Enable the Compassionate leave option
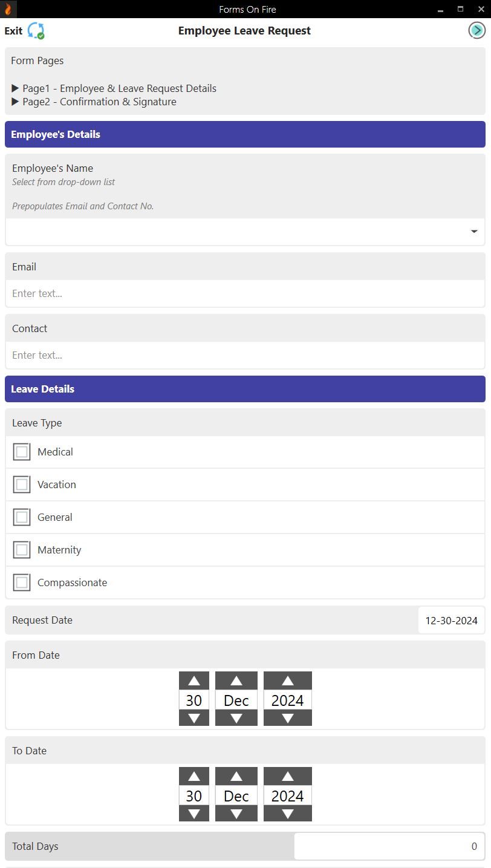Image resolution: width=491 pixels, height=868 pixels. point(22,582)
